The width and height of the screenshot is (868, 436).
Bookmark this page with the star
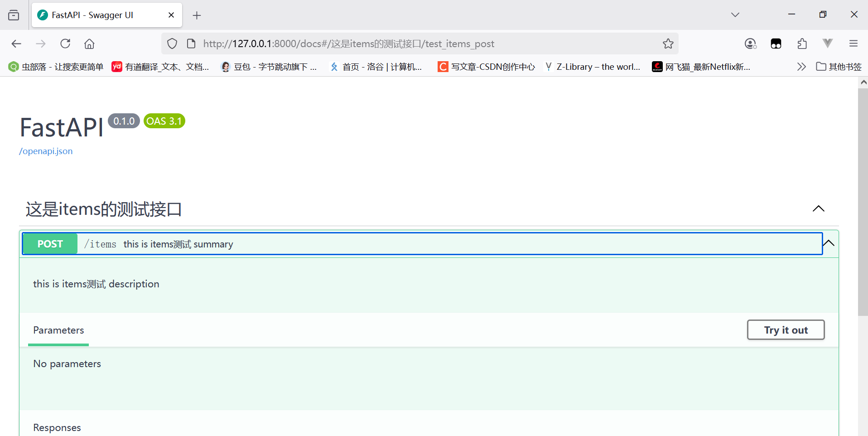[668, 44]
